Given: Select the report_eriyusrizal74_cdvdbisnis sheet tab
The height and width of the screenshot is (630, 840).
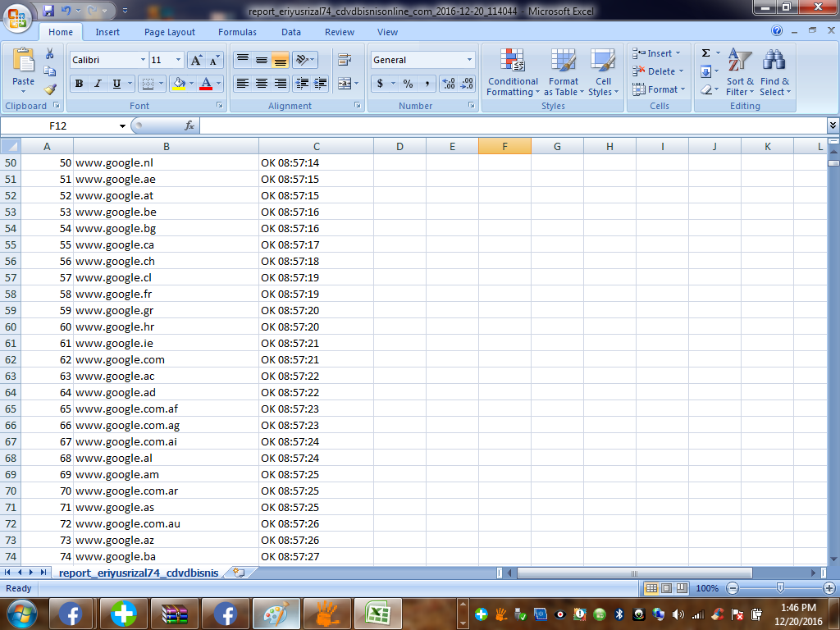Looking at the screenshot, I should point(138,573).
